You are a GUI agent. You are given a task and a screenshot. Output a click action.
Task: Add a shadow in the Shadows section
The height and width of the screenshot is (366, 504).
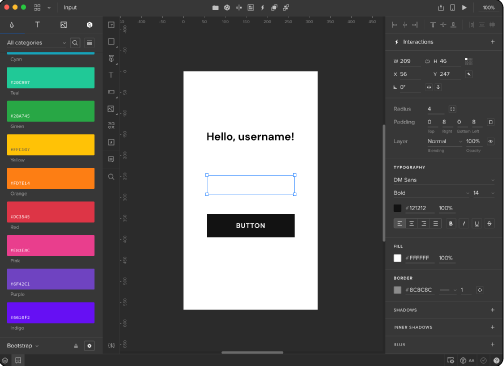(492, 310)
